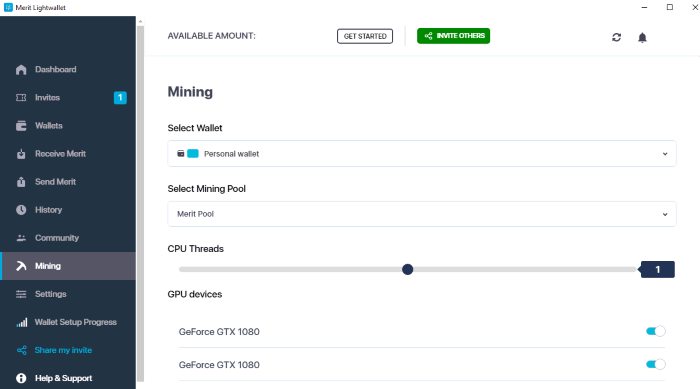Click the CPU Threads slider handle
This screenshot has width=700, height=389.
pos(407,269)
